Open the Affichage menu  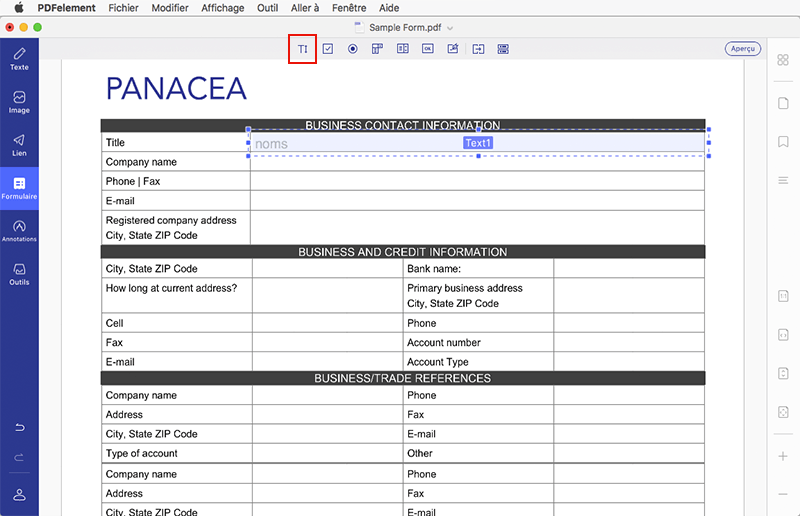[222, 8]
